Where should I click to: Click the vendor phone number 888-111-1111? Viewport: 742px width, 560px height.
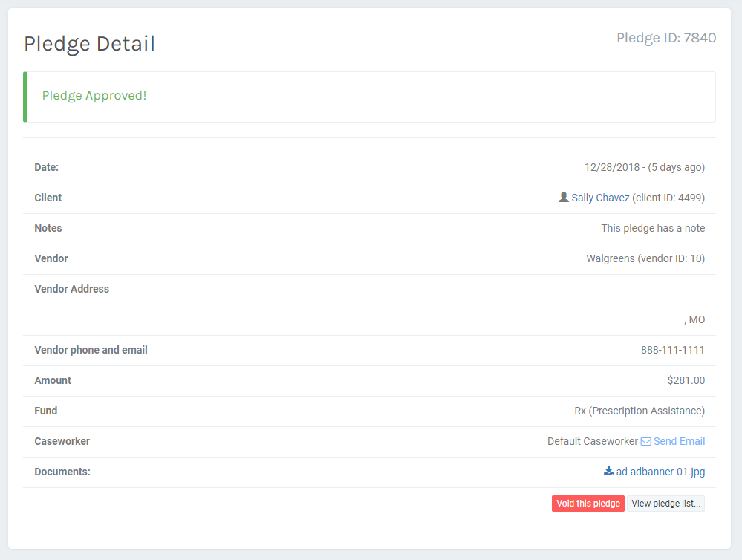[673, 350]
